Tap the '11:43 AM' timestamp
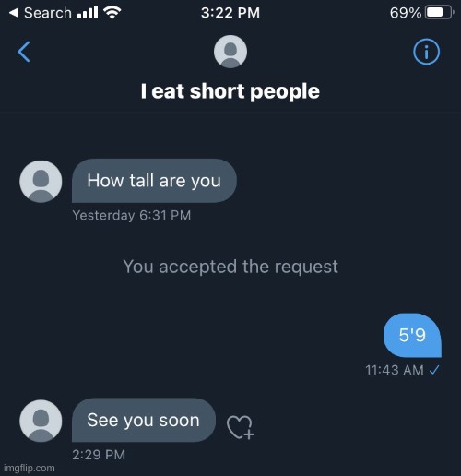Image resolution: width=461 pixels, height=476 pixels. (x=395, y=370)
